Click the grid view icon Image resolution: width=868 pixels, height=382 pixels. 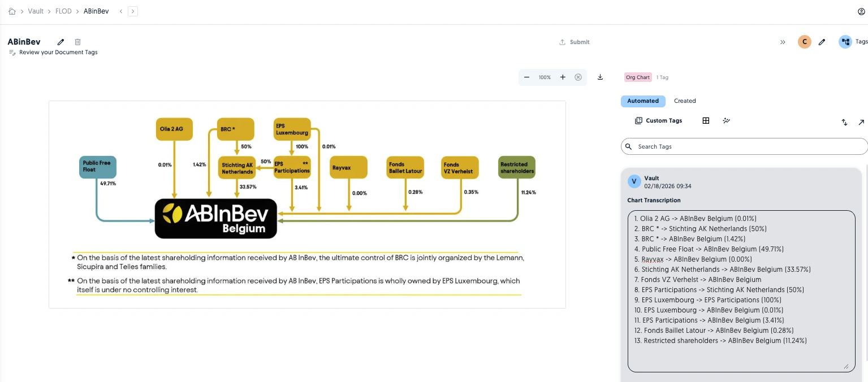tap(706, 120)
